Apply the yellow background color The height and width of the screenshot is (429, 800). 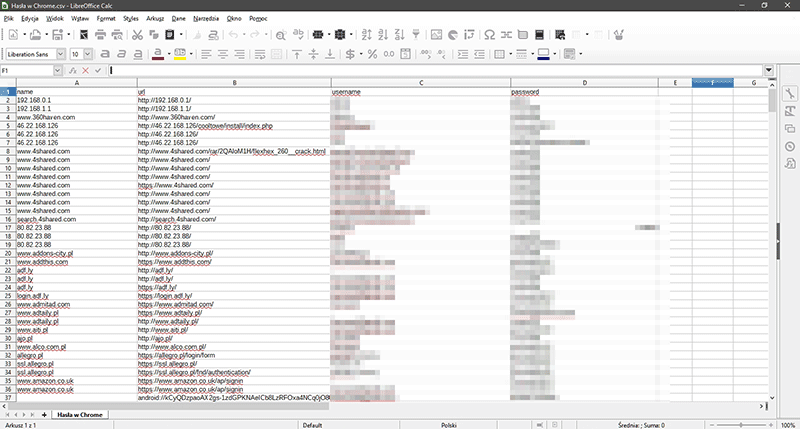180,54
